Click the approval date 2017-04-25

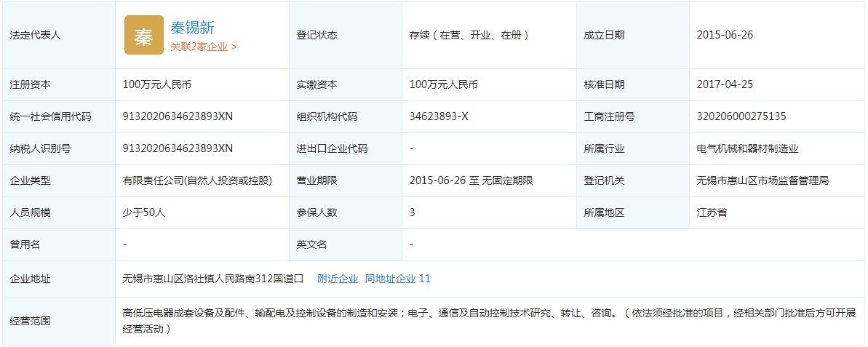point(724,84)
